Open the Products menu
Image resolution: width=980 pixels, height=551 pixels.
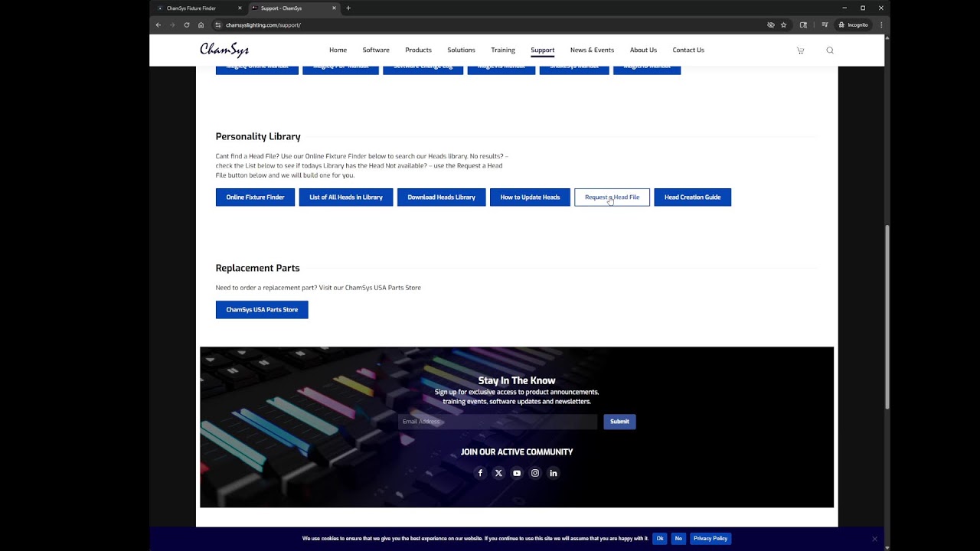point(418,51)
